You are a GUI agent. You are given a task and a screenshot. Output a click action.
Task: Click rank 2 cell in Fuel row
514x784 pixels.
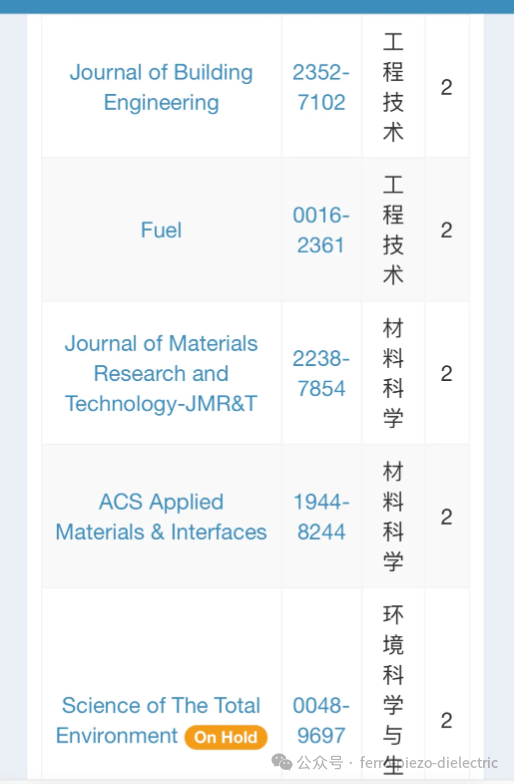pos(446,230)
